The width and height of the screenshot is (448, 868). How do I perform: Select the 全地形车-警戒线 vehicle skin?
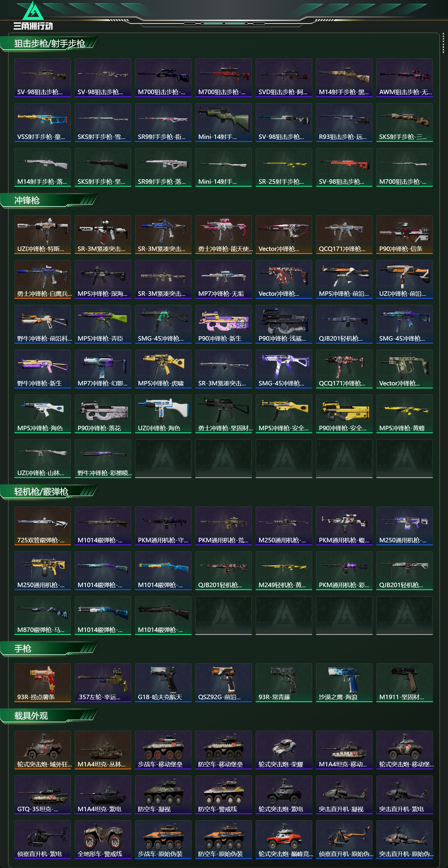[103, 840]
